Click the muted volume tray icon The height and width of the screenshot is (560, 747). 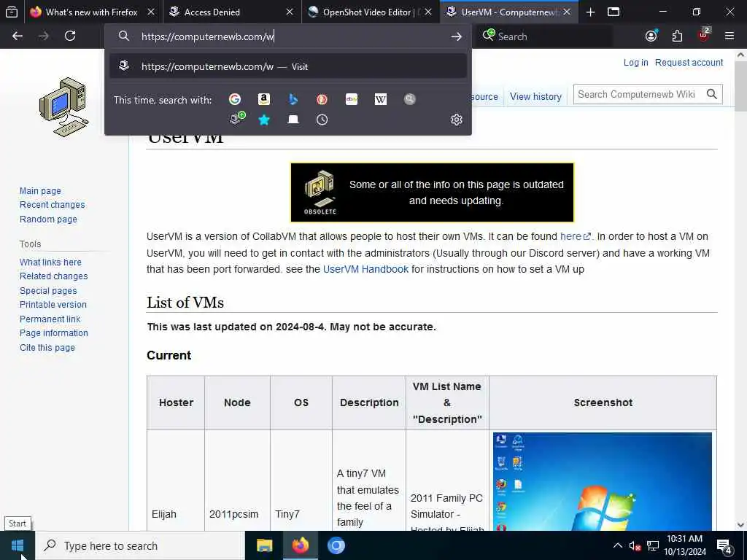(x=635, y=545)
